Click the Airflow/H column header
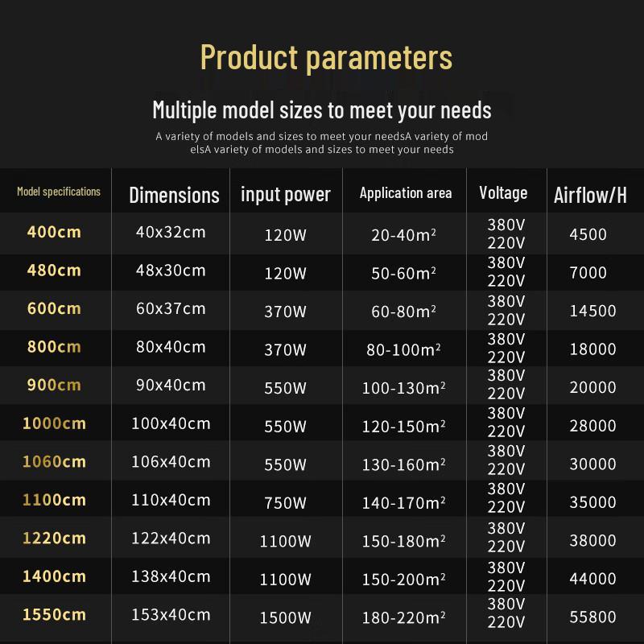 [x=590, y=195]
